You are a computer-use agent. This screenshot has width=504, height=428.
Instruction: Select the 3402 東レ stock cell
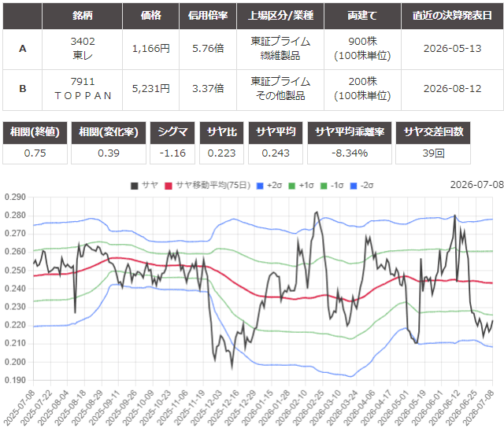[x=82, y=49]
